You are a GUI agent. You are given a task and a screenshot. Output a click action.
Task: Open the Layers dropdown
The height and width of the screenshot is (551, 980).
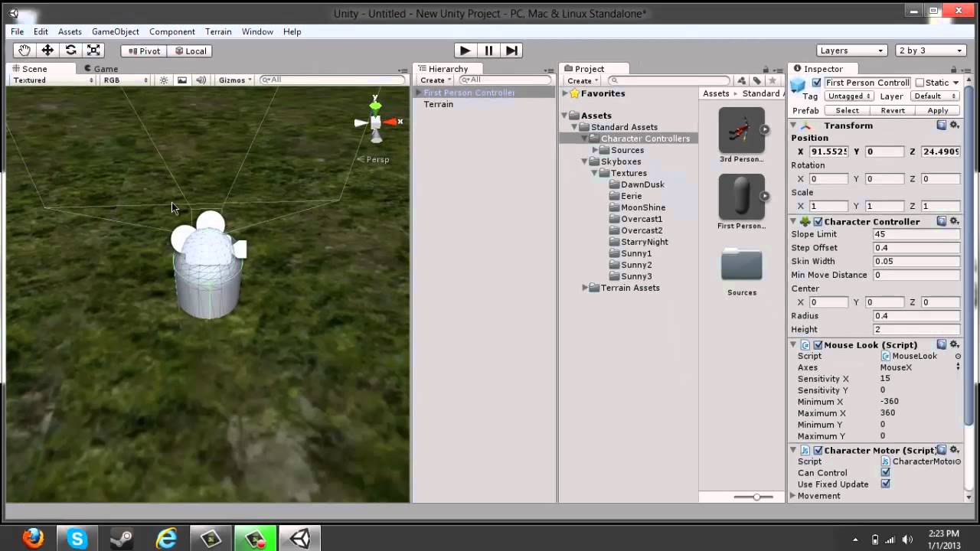pos(851,51)
